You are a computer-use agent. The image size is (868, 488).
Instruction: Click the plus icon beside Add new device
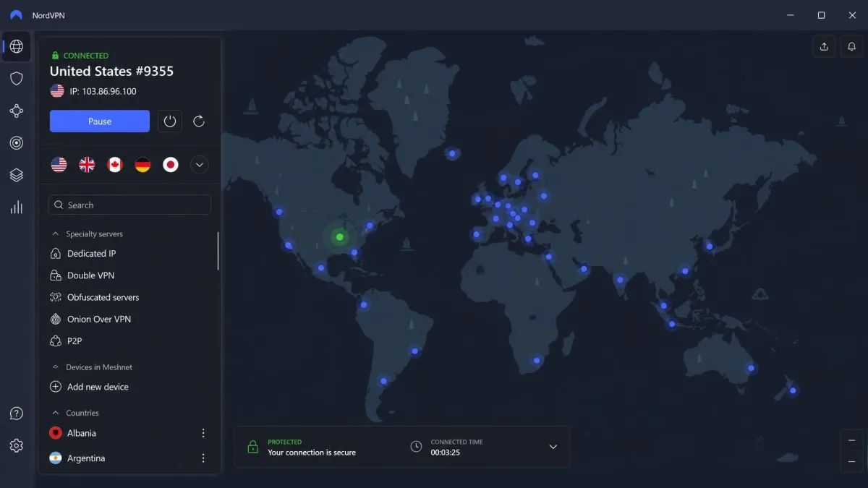55,387
